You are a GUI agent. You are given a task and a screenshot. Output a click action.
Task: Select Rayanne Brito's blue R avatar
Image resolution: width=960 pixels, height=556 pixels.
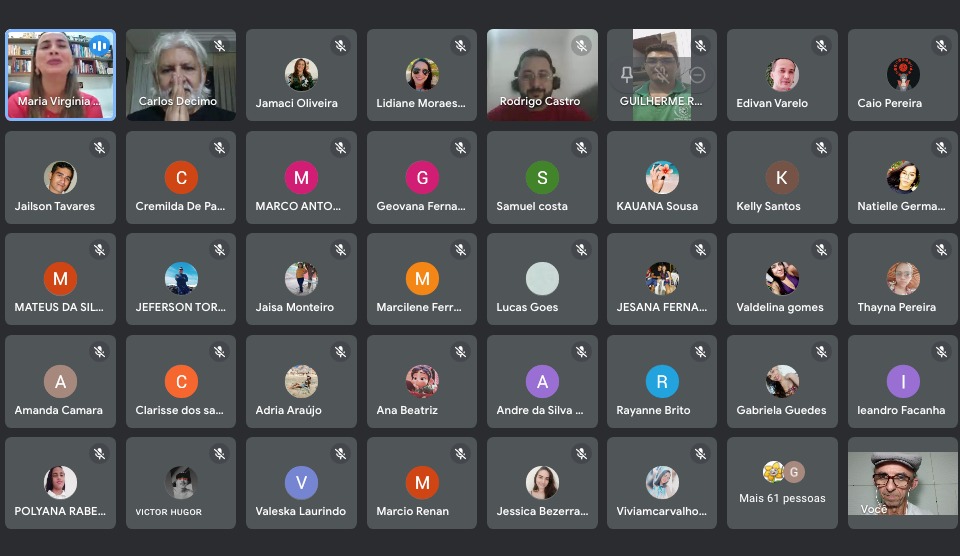pos(662,381)
